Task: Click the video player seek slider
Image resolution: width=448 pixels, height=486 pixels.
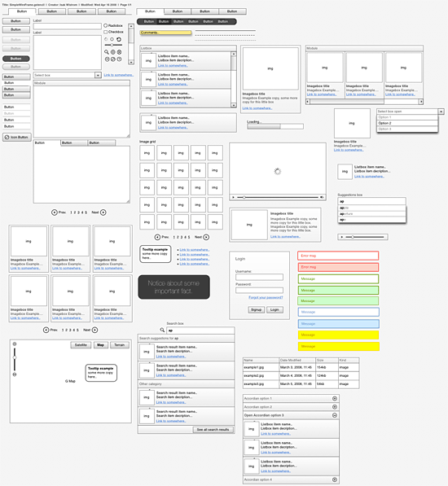Action: pyautogui.click(x=278, y=197)
